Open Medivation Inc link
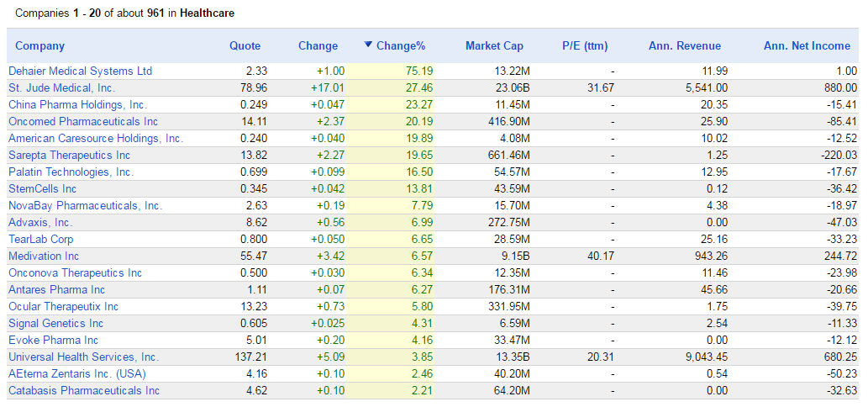 pyautogui.click(x=44, y=256)
